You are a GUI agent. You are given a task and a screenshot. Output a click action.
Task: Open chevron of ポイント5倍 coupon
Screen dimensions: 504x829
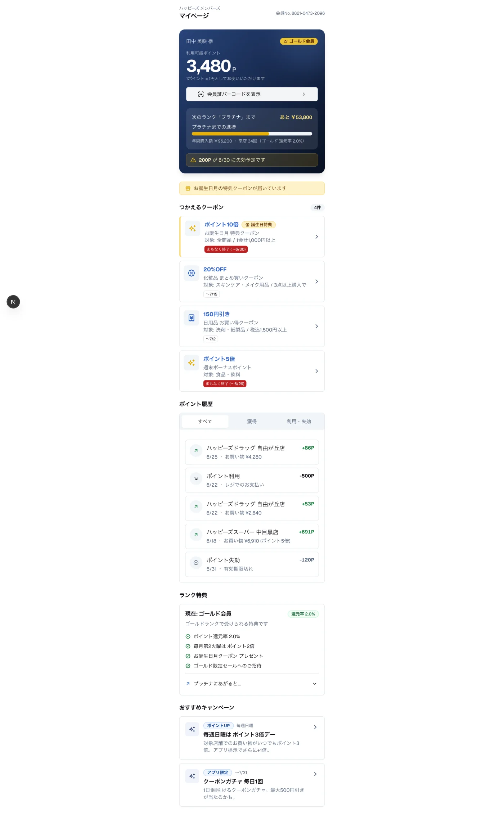click(x=317, y=371)
